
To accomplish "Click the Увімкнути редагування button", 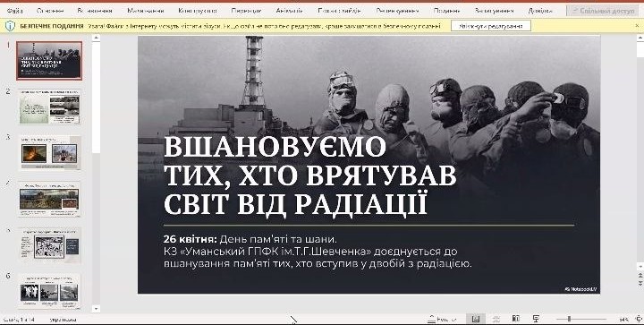I will point(491,26).
